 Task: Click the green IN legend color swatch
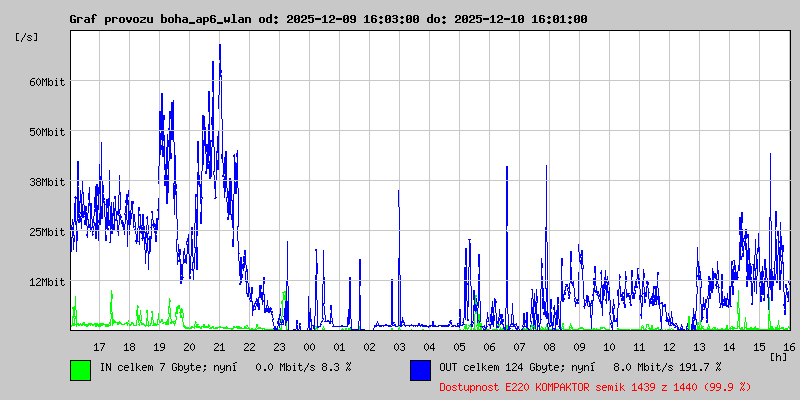(x=81, y=370)
